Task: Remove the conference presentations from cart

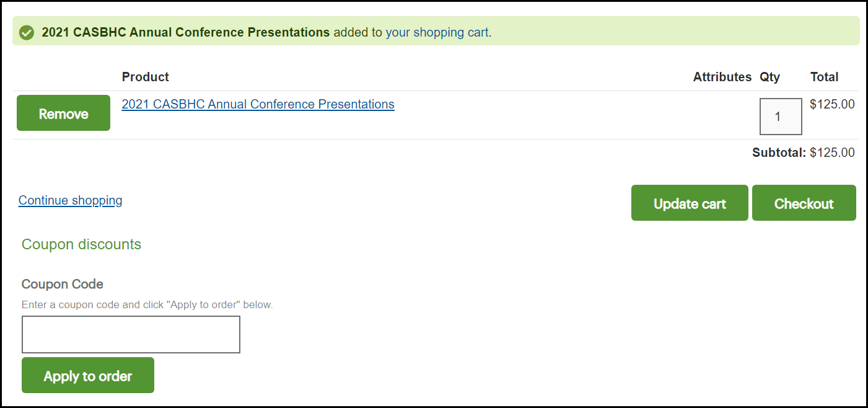Action: pyautogui.click(x=63, y=113)
